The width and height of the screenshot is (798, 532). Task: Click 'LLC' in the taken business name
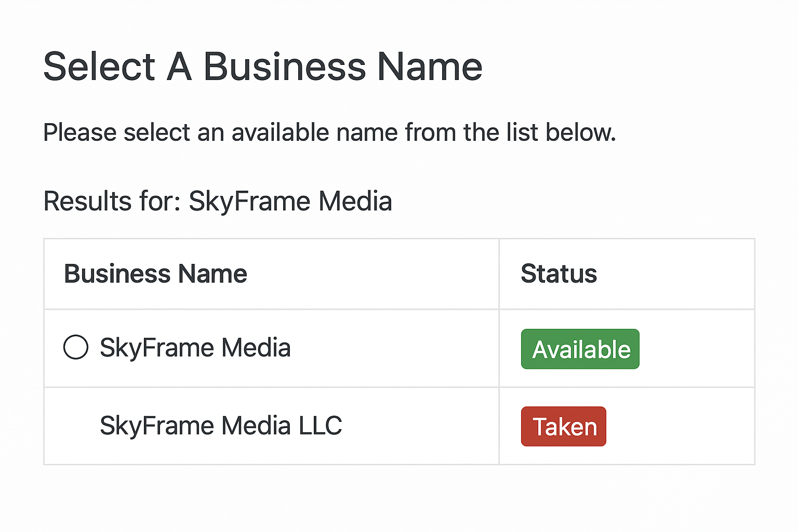[x=320, y=426]
